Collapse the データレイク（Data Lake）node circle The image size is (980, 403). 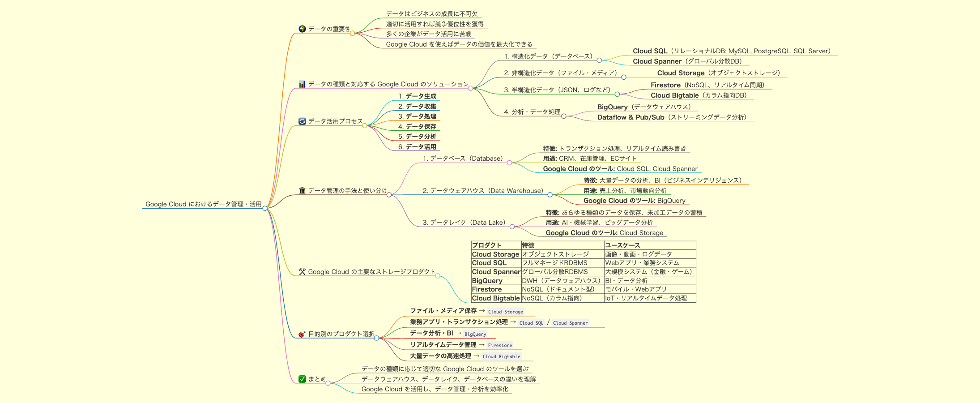click(512, 227)
